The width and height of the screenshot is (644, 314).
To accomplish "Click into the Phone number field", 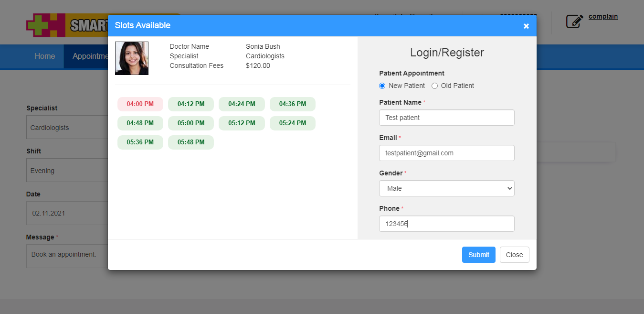I will (446, 224).
